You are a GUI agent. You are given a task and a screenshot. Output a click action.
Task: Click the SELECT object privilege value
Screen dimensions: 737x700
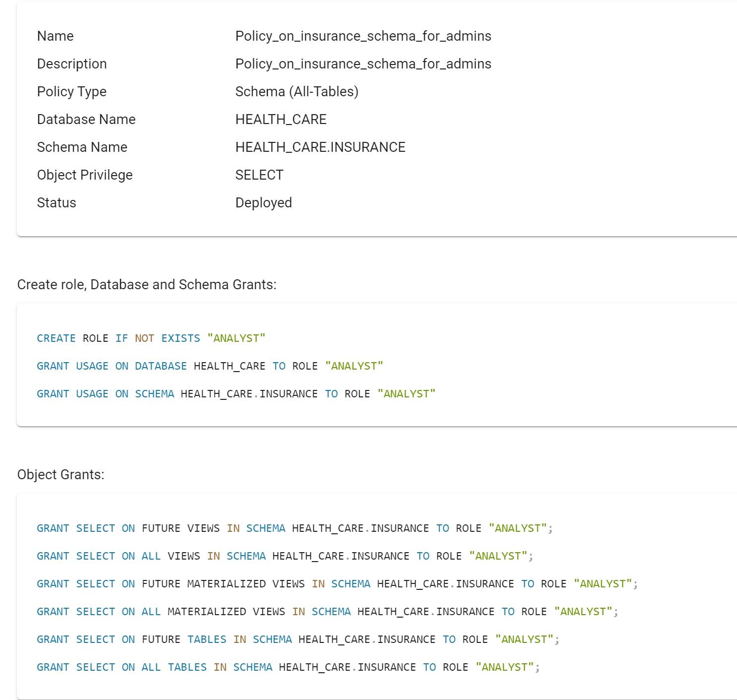point(259,175)
